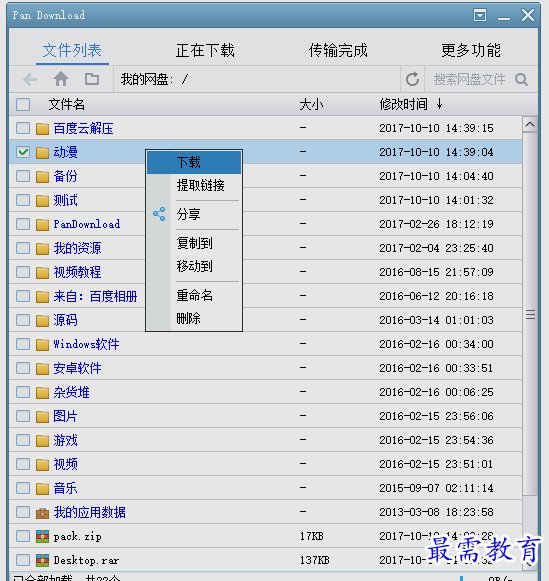The image size is (549, 581).
Task: Click the PanDownload folder icon
Action: (42, 225)
